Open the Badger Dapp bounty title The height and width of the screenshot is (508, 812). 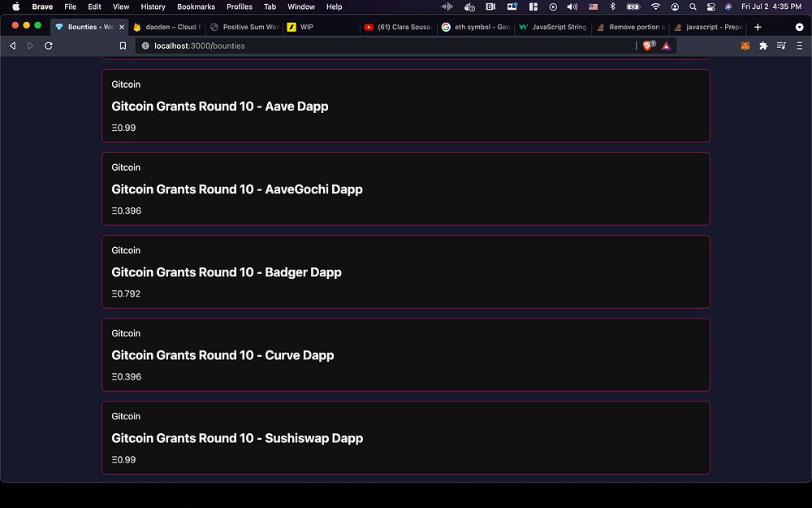click(227, 272)
